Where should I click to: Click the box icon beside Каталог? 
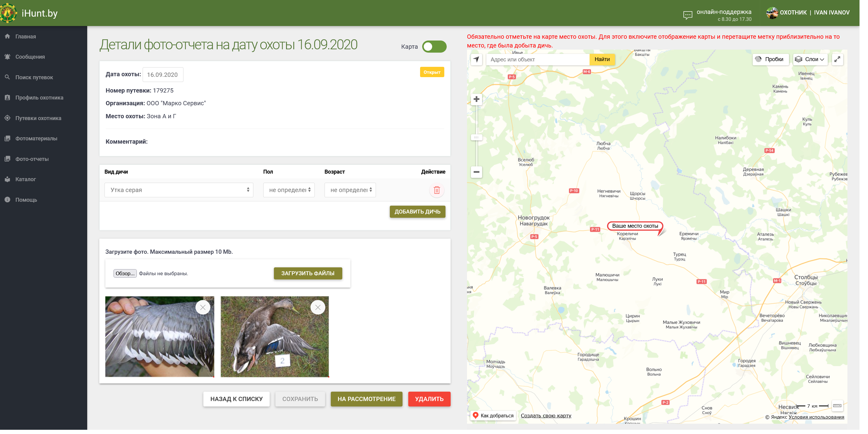7,179
